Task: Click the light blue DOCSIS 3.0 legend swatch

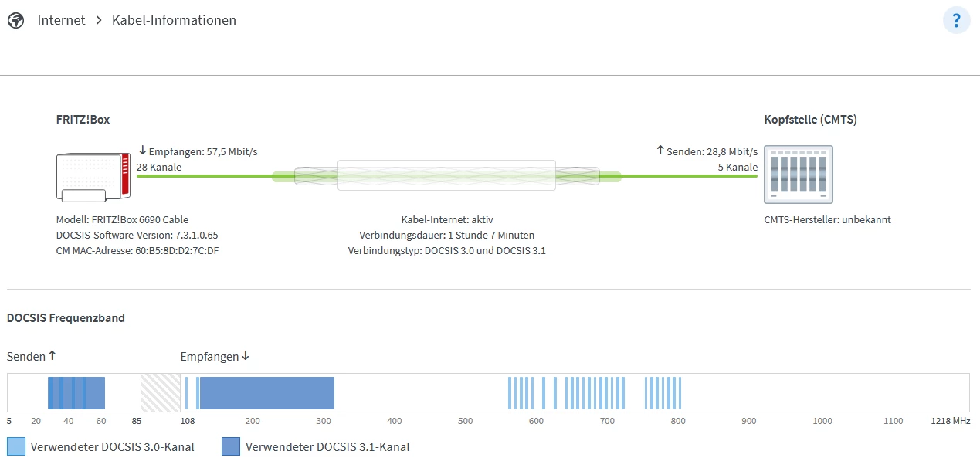Action: pyautogui.click(x=15, y=446)
